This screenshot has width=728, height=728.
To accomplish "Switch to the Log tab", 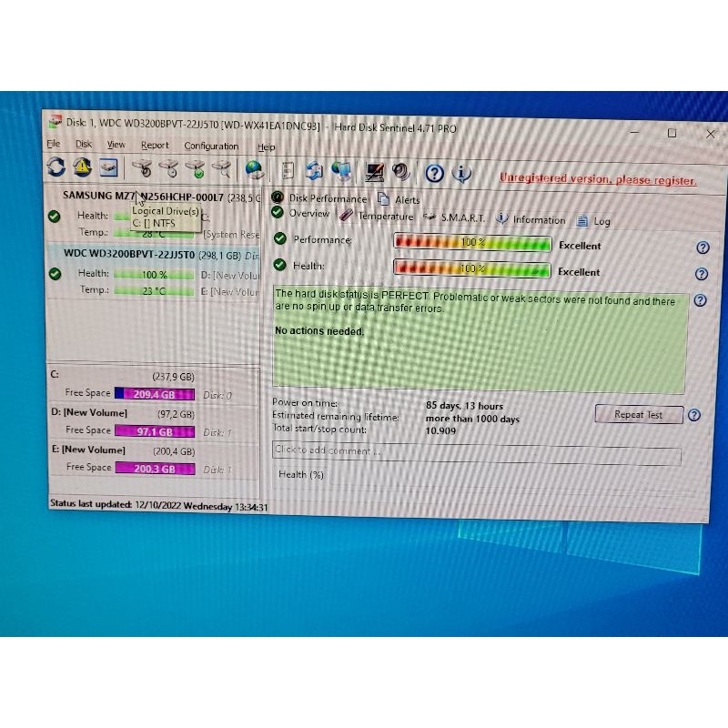I will click(x=594, y=221).
